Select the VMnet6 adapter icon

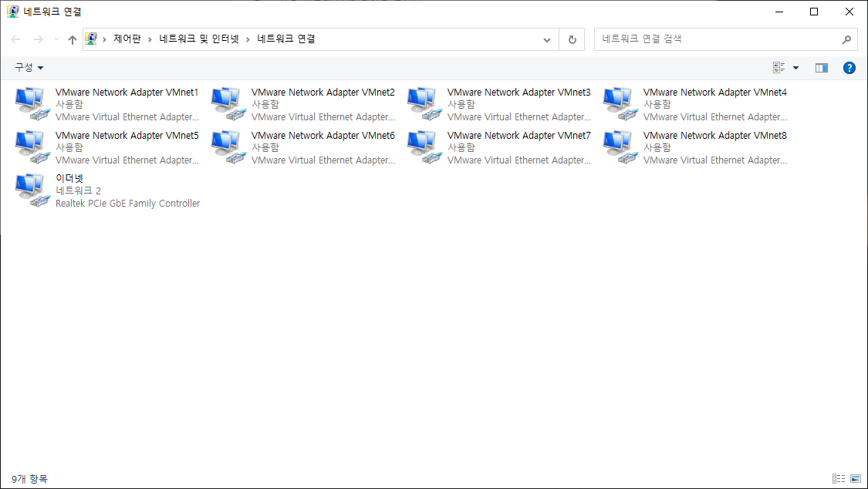click(x=228, y=147)
